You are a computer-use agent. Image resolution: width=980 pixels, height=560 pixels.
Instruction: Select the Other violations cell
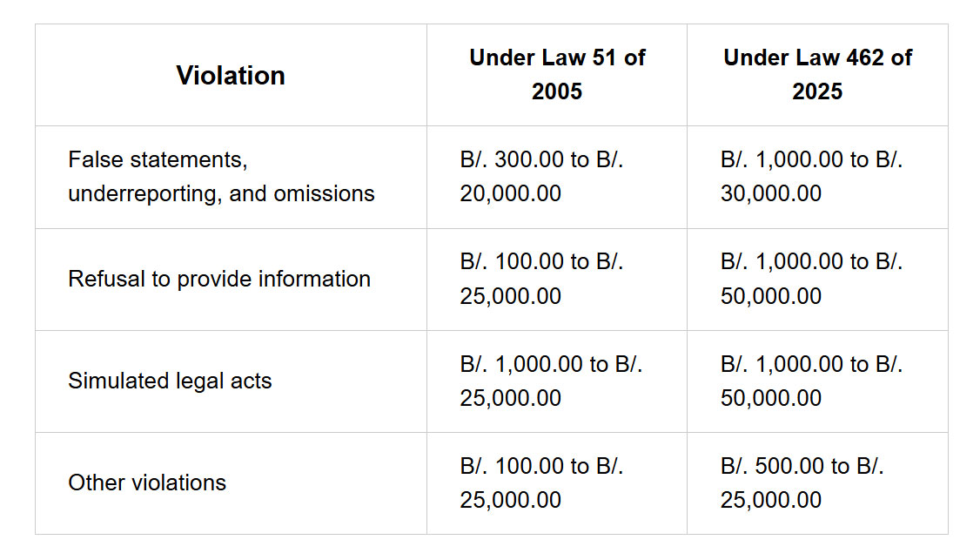click(231, 483)
